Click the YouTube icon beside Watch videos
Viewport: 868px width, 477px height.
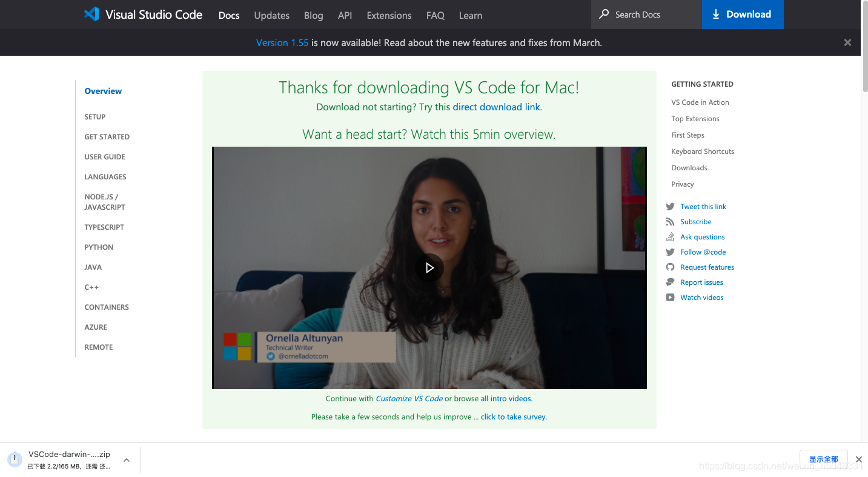point(670,298)
